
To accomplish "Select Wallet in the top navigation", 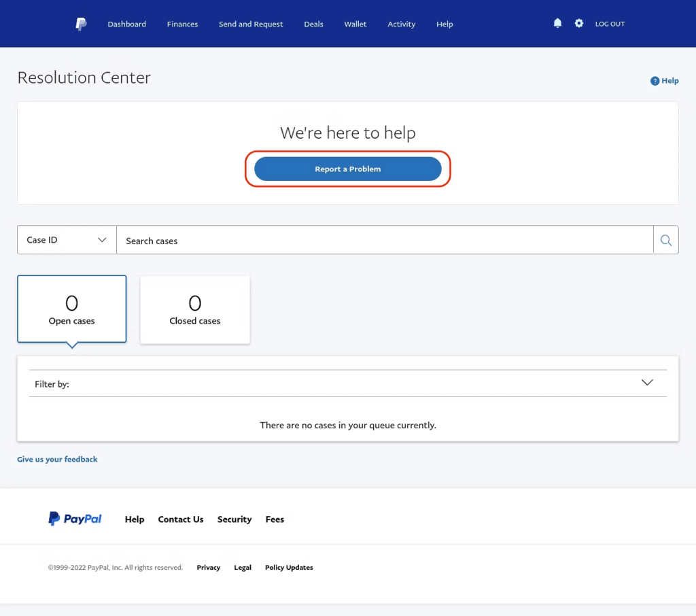I will (355, 24).
